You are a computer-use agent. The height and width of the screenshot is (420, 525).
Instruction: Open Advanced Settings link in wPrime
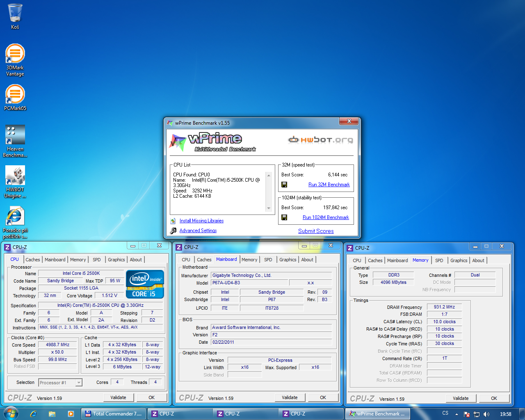tap(198, 231)
